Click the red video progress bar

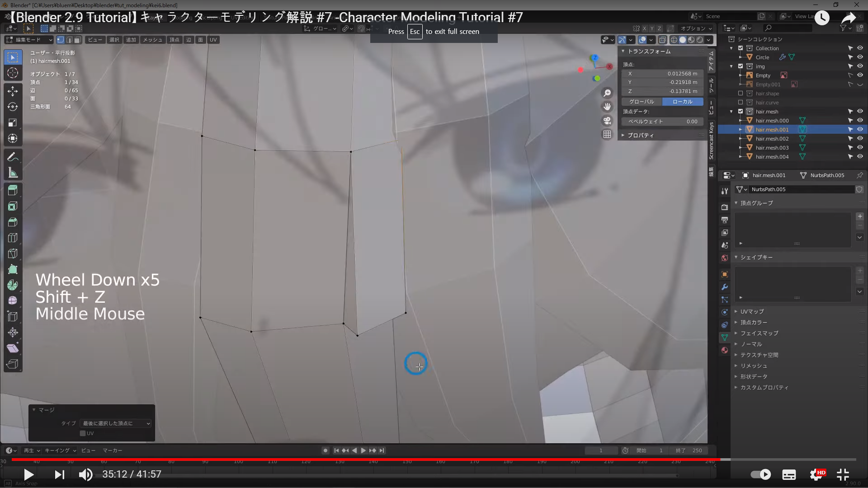362,459
